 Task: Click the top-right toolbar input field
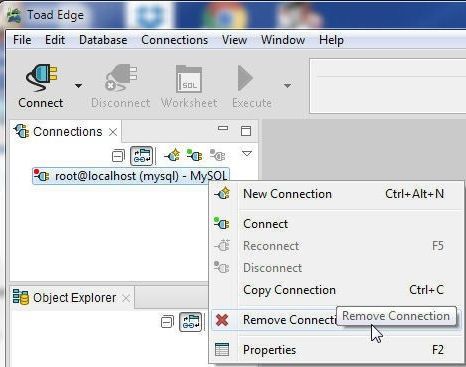point(388,86)
